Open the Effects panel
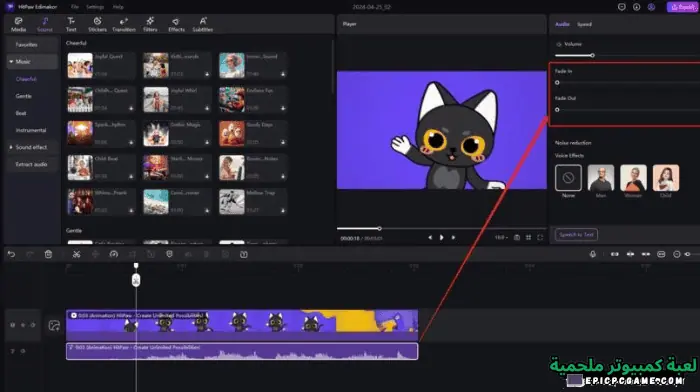Viewport: 700px width, 392px height. tap(176, 25)
